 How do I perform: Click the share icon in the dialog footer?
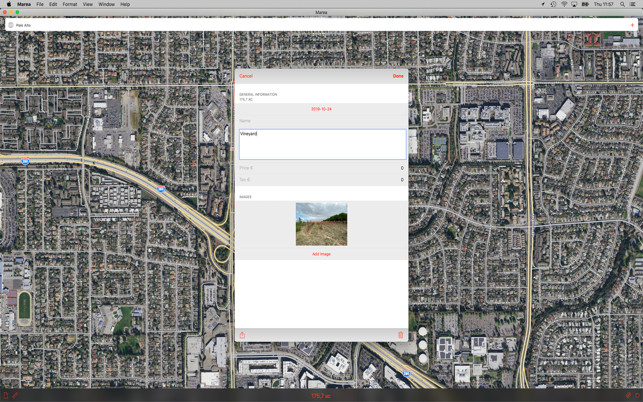(x=242, y=335)
